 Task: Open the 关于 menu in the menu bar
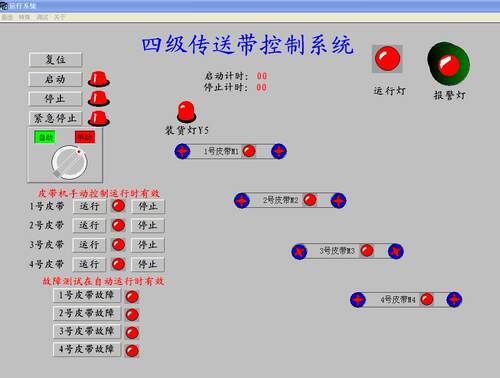point(59,17)
